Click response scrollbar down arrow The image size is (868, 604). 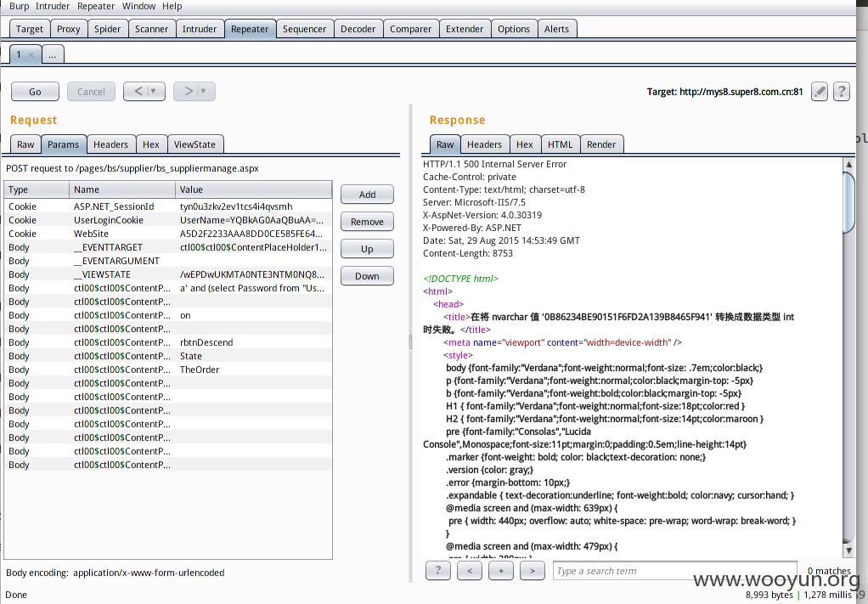point(848,550)
